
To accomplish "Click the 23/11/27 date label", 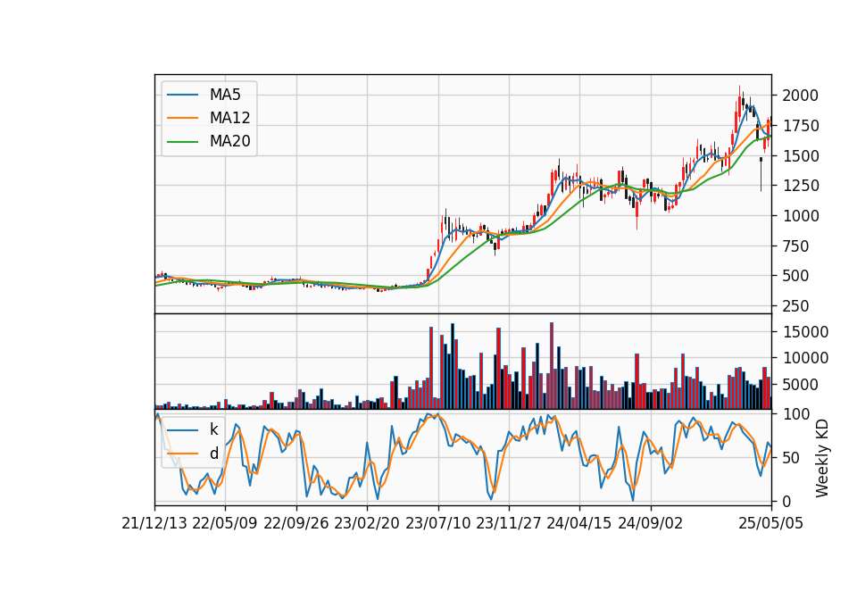I will click(x=509, y=523).
